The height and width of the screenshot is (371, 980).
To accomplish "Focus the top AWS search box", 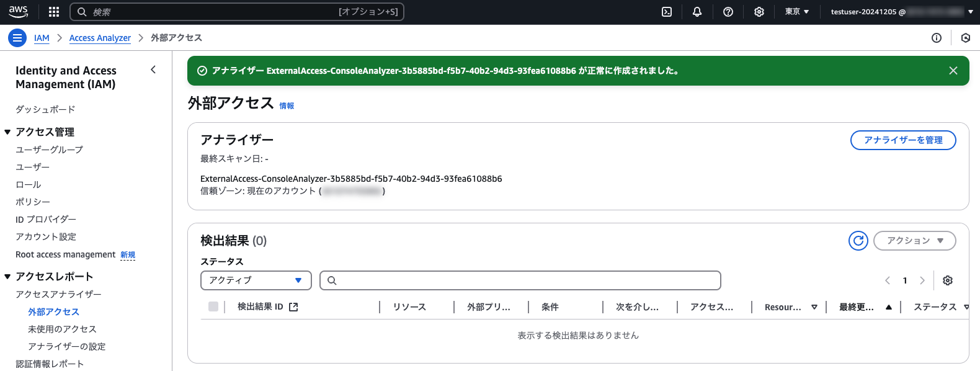I will tap(237, 12).
